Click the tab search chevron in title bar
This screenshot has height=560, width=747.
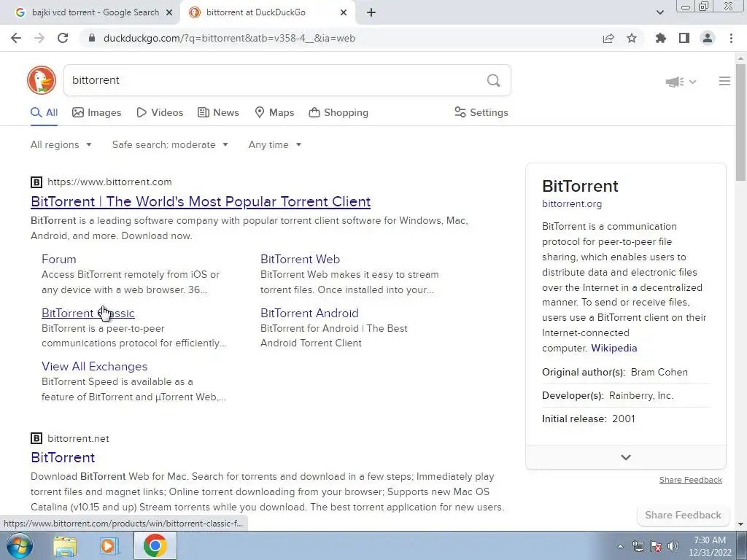659,12
